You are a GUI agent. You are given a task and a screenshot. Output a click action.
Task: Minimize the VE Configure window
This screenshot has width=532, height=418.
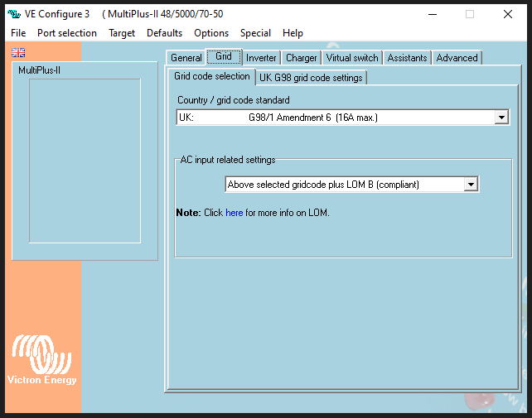tap(433, 14)
